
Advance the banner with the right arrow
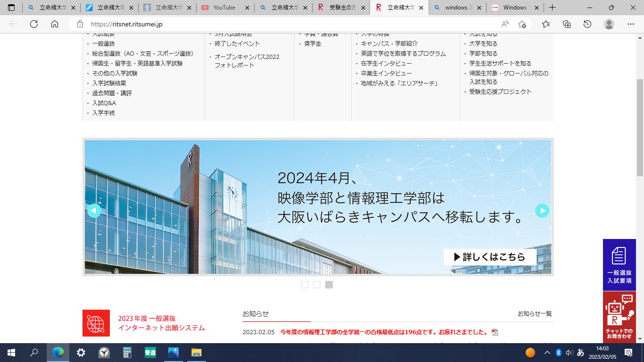(542, 211)
